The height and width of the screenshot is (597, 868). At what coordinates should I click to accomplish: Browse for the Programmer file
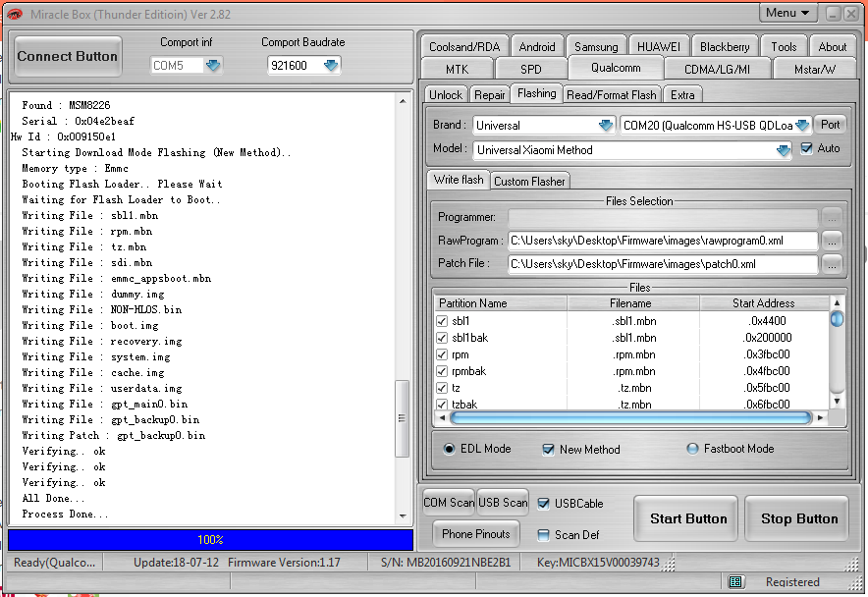point(832,217)
